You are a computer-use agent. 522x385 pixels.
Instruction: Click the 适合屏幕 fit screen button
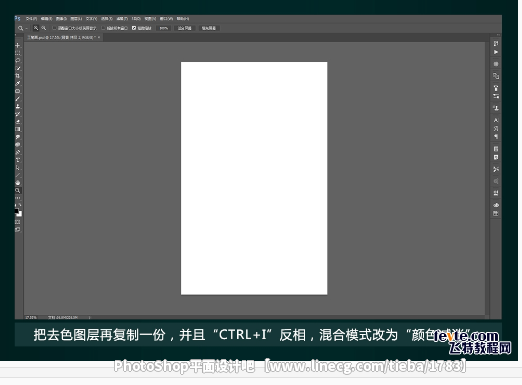[185, 28]
